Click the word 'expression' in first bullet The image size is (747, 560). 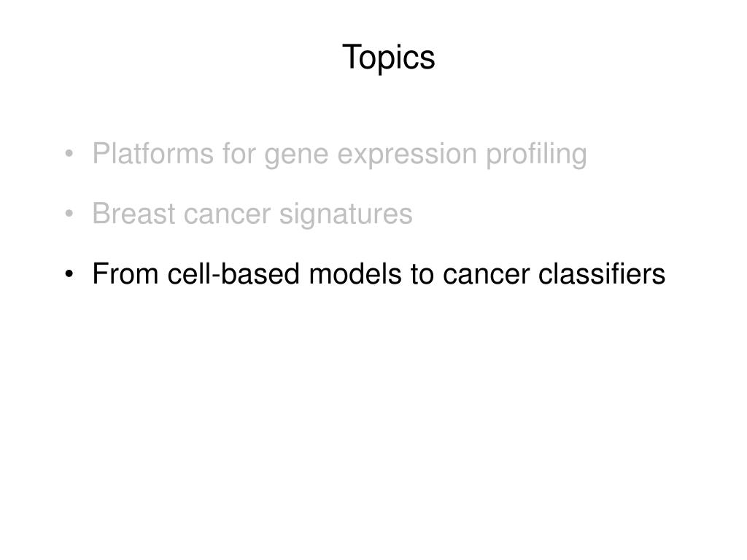407,156
